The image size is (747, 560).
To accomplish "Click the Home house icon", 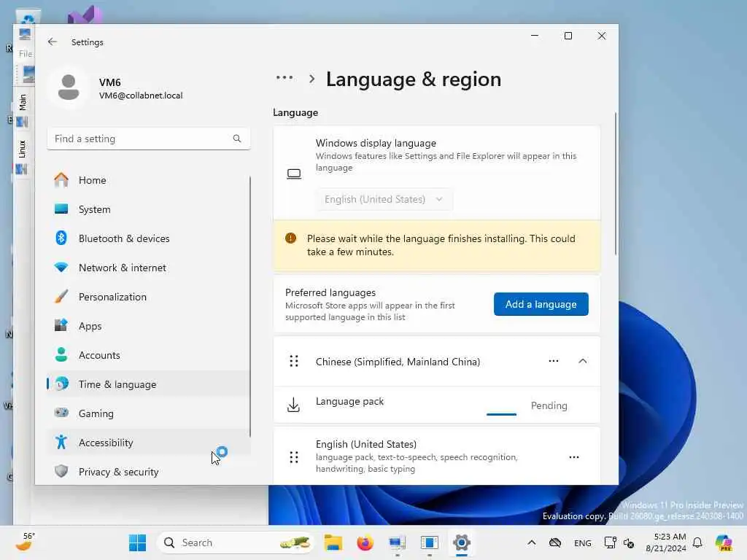I will point(61,179).
